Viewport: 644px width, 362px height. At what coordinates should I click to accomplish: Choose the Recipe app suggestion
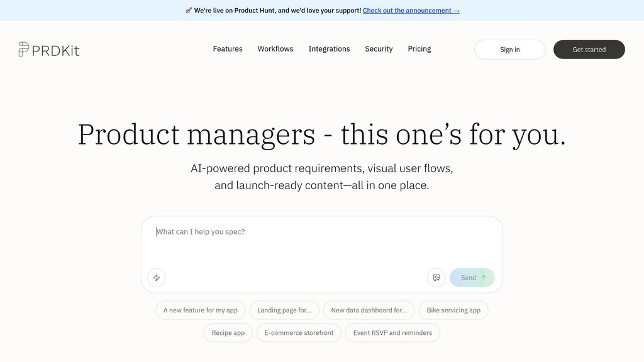click(228, 333)
